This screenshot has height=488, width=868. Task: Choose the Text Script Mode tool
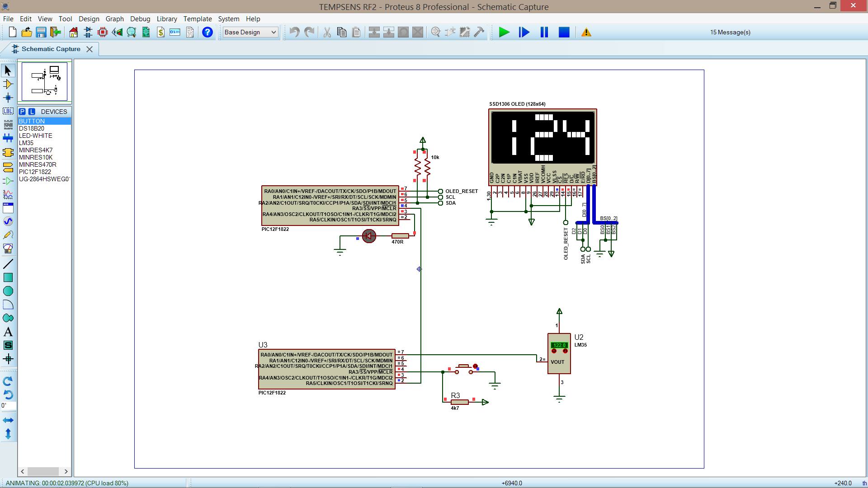(8, 125)
